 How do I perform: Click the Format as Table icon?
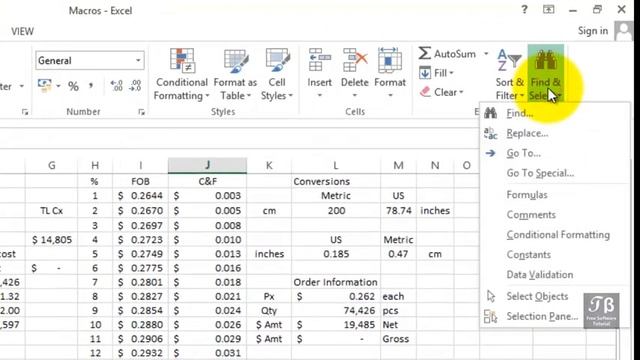(236, 60)
